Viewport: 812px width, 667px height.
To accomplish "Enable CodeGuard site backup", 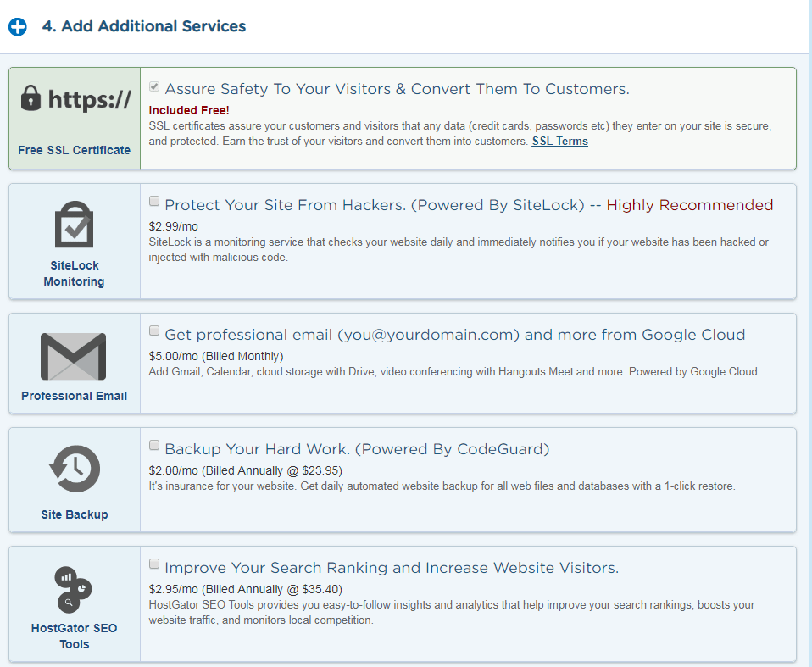I will point(153,444).
